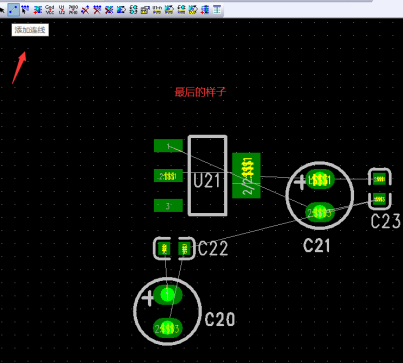The image size is (403, 363).
Task: Click the U21 reference label
Action: click(x=207, y=181)
